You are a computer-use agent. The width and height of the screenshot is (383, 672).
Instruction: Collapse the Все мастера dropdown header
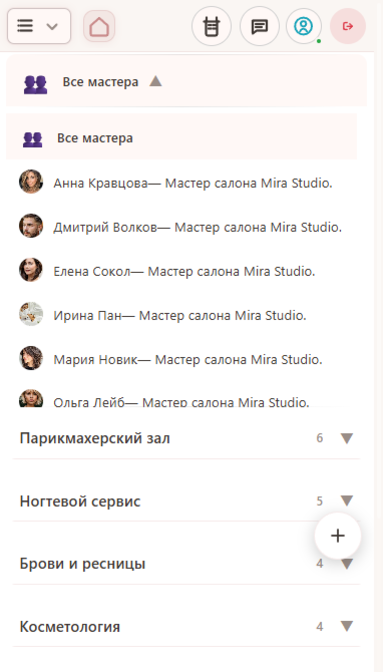click(x=187, y=81)
